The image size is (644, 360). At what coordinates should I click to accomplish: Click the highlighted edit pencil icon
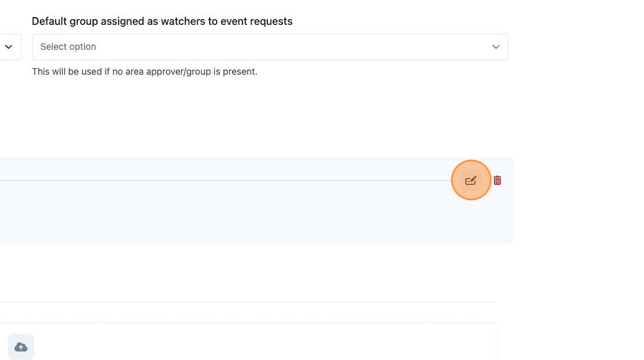tap(470, 180)
